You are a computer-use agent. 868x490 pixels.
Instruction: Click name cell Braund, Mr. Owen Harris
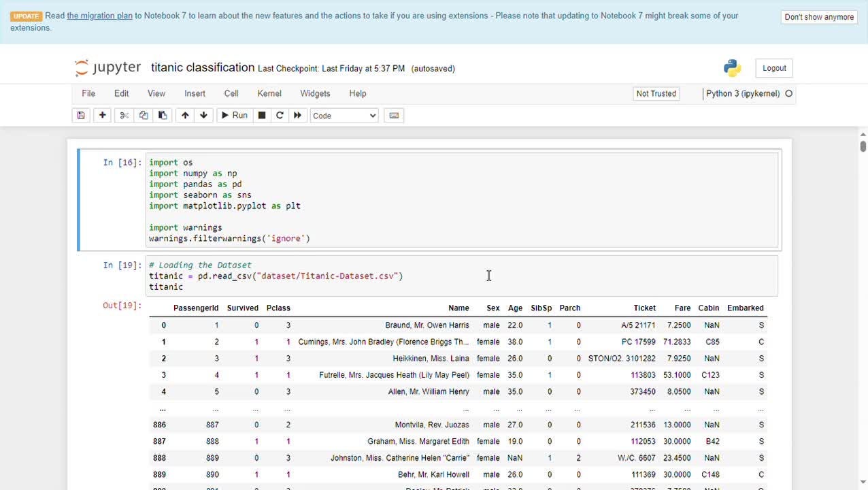tap(427, 325)
